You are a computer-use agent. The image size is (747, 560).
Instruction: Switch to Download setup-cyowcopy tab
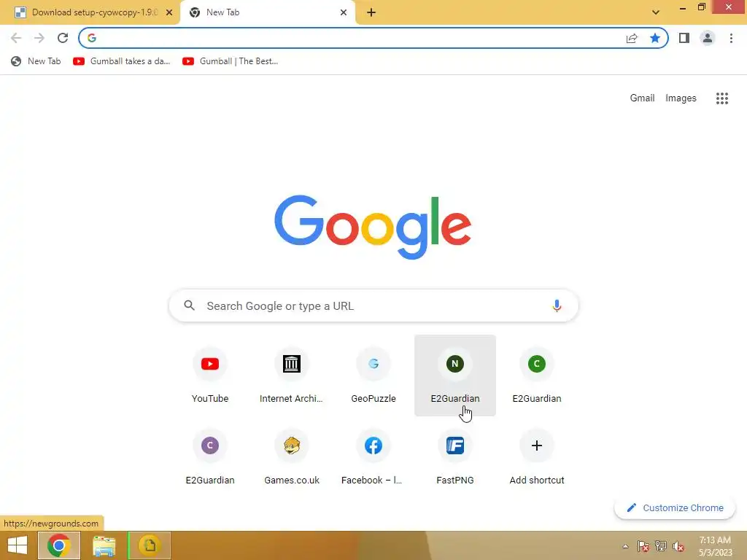point(90,13)
